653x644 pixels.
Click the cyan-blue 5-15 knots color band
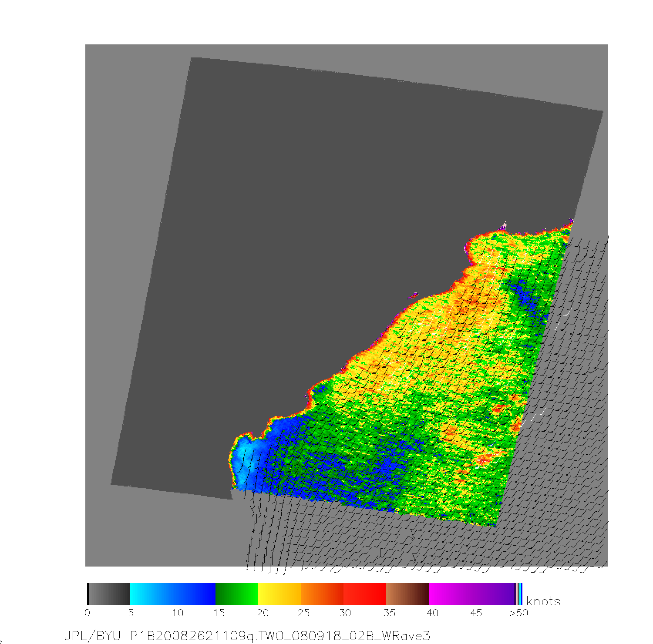[x=173, y=594]
